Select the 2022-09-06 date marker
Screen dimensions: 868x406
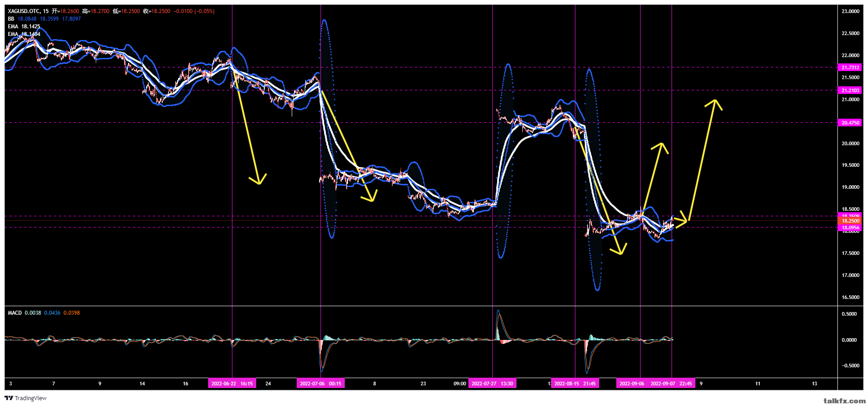point(632,384)
